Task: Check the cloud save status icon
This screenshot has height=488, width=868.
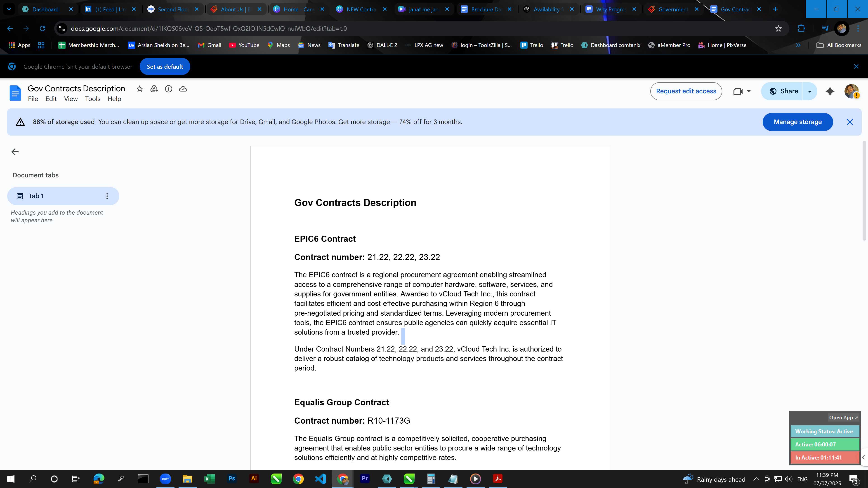Action: point(183,89)
